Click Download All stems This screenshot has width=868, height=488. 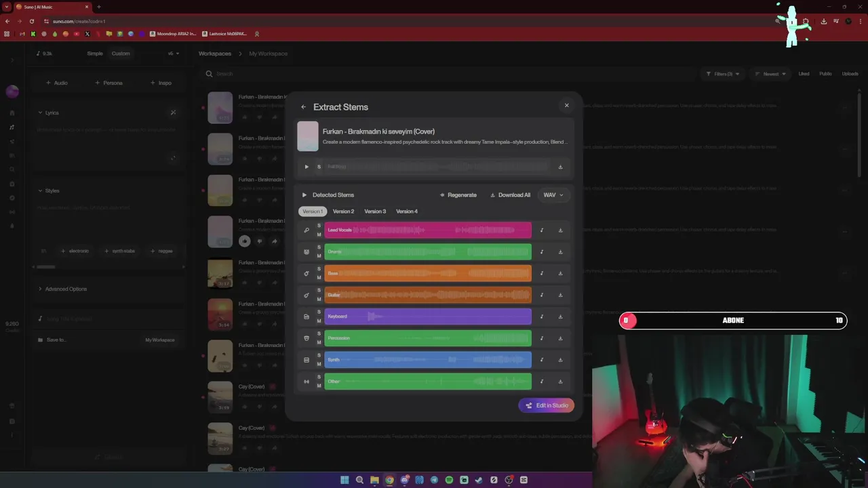coord(511,195)
